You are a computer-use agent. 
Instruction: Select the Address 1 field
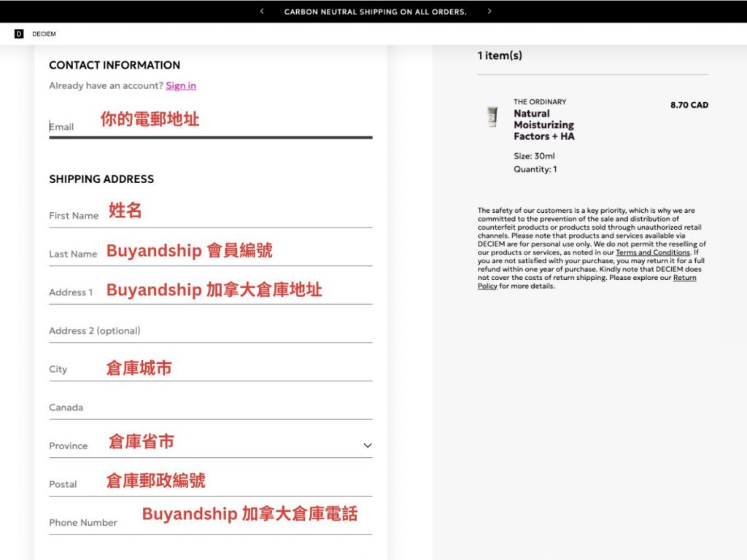(x=210, y=292)
